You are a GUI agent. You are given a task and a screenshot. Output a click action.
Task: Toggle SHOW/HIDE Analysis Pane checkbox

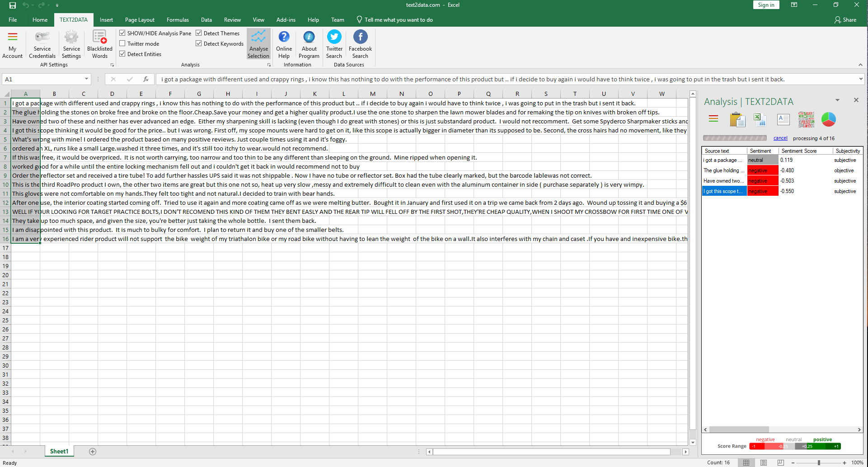(x=122, y=33)
